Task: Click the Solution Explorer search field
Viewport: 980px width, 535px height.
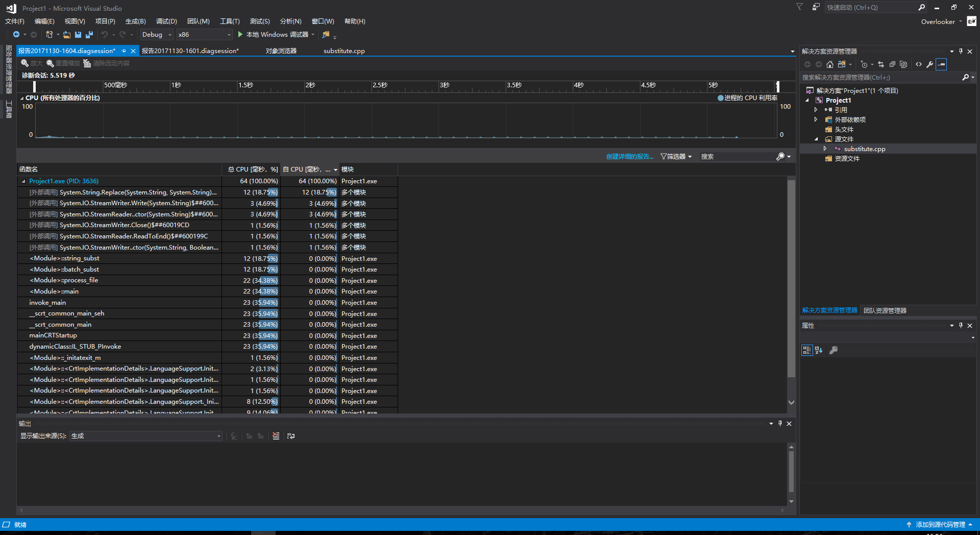Action: coord(880,78)
